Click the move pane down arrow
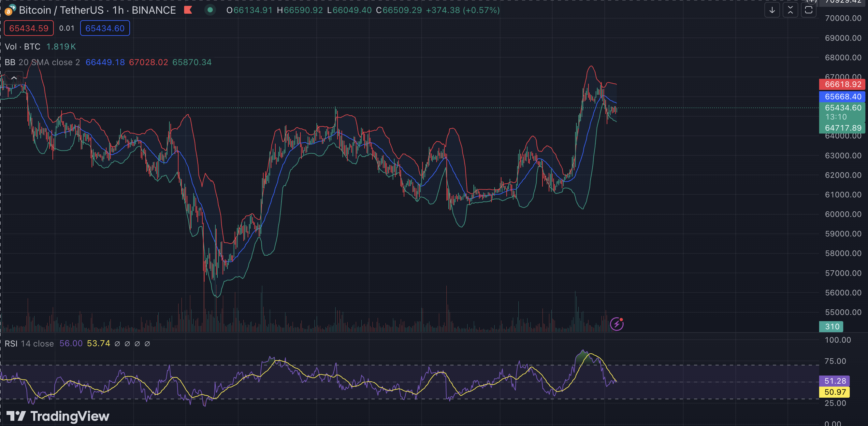The image size is (868, 426). point(772,10)
